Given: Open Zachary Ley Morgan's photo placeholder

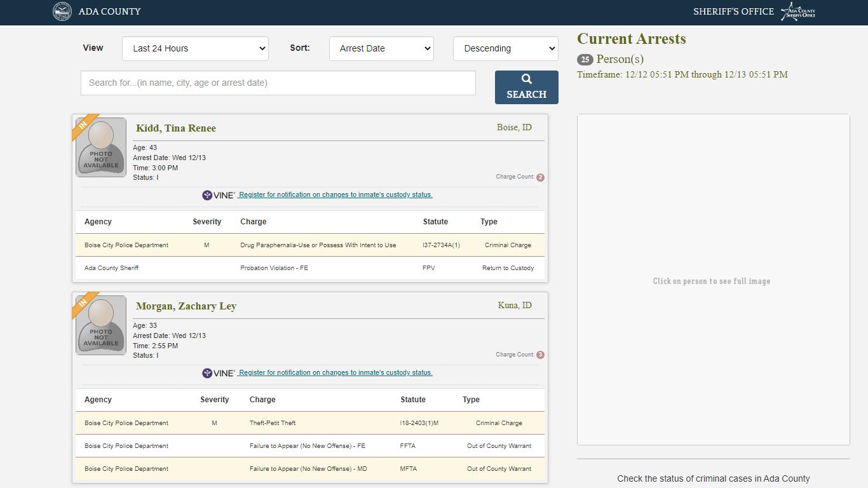Looking at the screenshot, I should pos(101,325).
